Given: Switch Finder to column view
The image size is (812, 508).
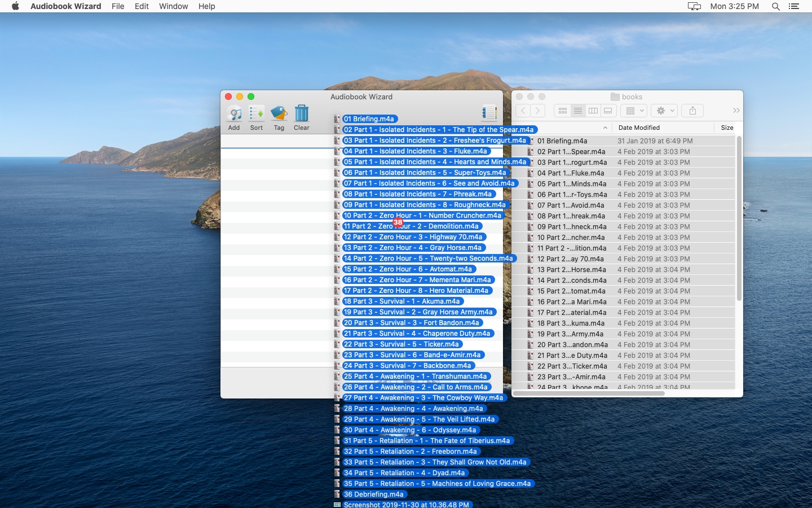Looking at the screenshot, I should 593,111.
